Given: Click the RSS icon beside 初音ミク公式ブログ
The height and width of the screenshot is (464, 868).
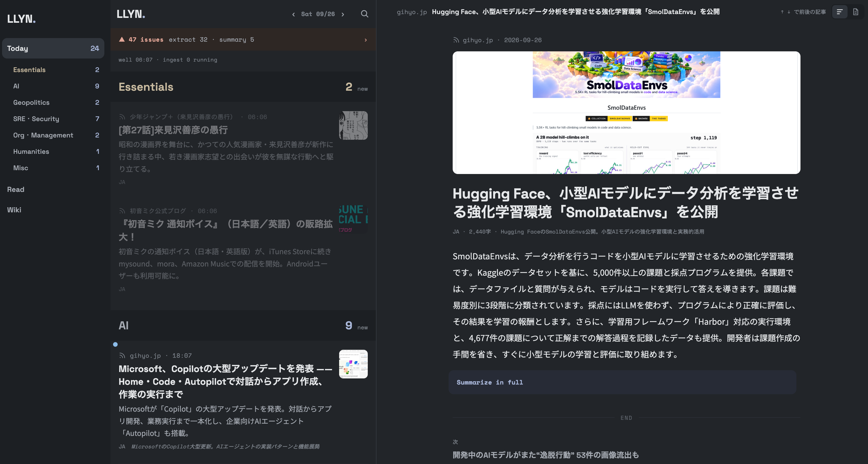Looking at the screenshot, I should coord(122,211).
